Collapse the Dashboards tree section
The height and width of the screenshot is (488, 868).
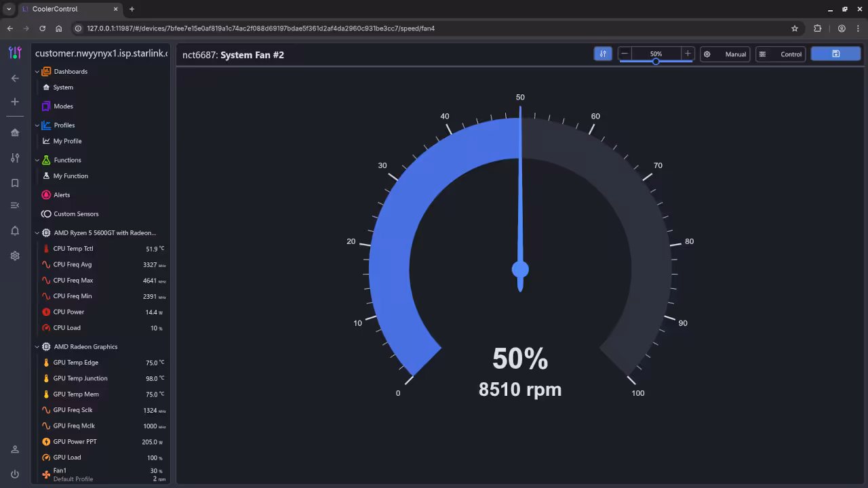point(37,72)
